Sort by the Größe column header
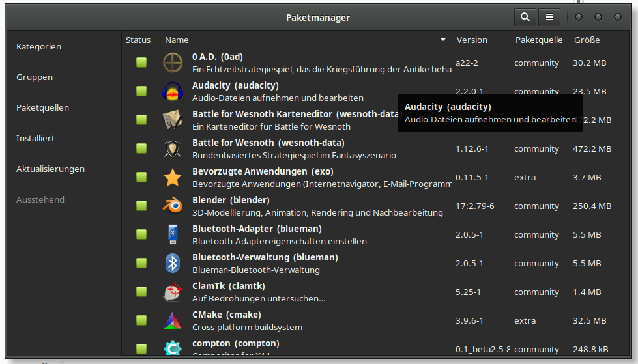The height and width of the screenshot is (364, 638). tap(587, 40)
